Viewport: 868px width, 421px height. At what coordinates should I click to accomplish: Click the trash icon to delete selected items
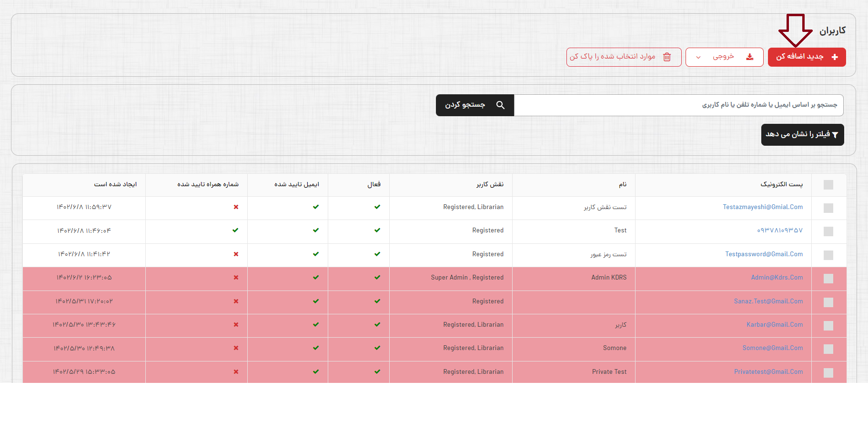coord(667,57)
